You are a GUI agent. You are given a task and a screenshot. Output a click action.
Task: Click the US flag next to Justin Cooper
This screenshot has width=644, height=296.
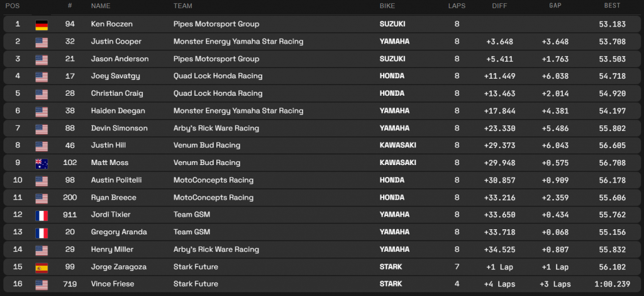(42, 42)
